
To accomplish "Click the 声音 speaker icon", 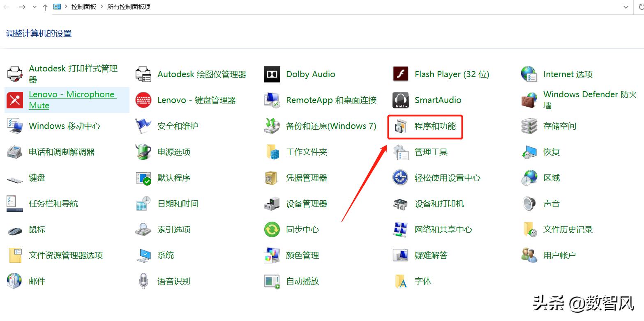I will coord(529,204).
